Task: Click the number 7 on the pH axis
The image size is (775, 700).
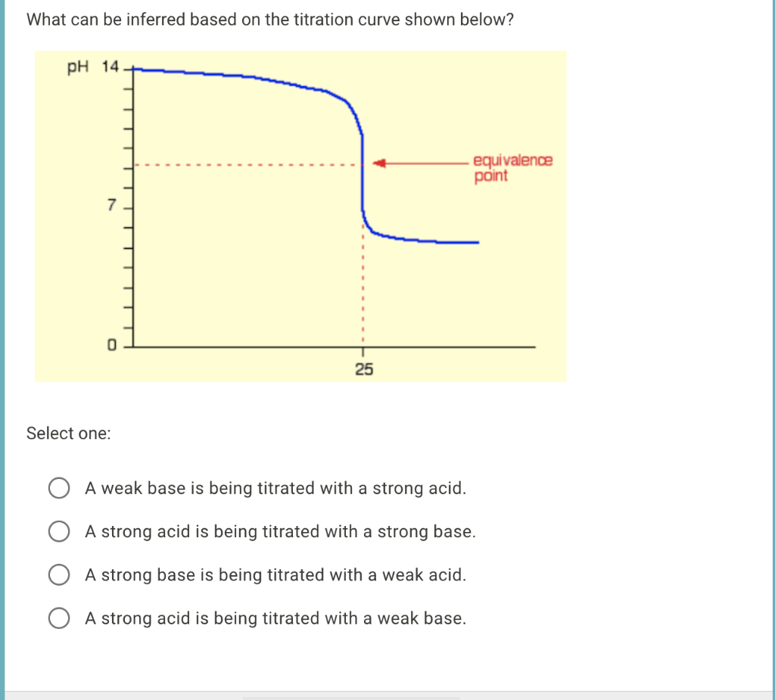Action: click(x=111, y=204)
